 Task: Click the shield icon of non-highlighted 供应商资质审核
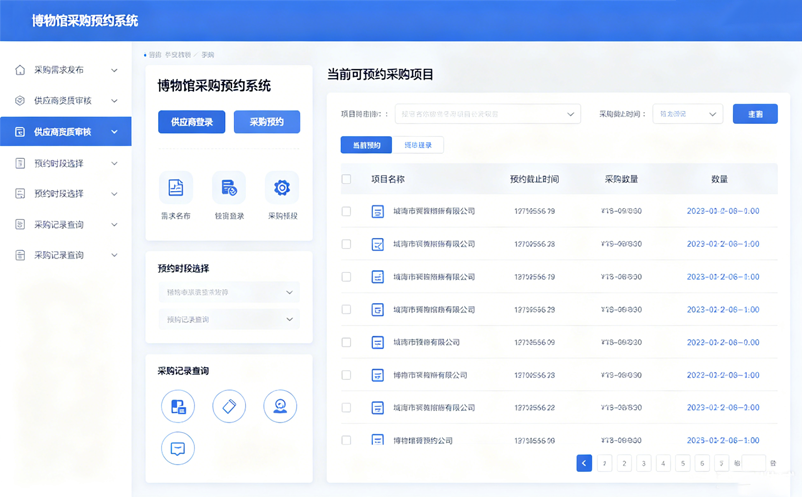coord(20,101)
